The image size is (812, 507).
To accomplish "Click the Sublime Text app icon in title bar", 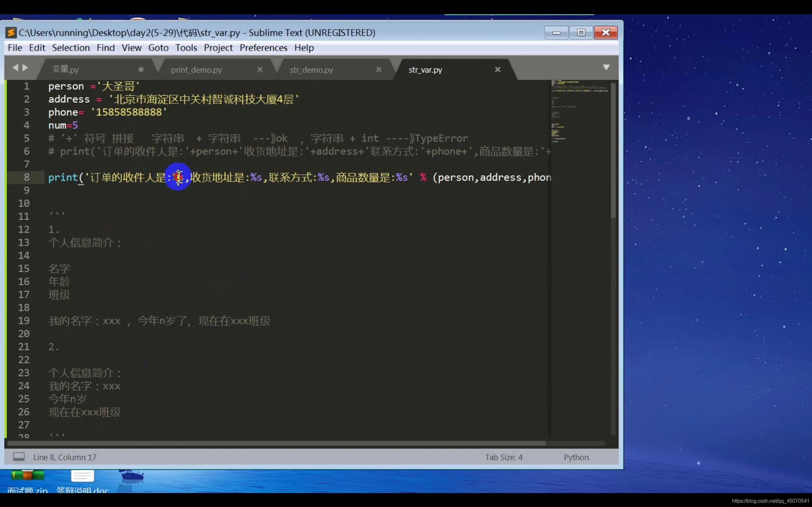I will click(11, 33).
